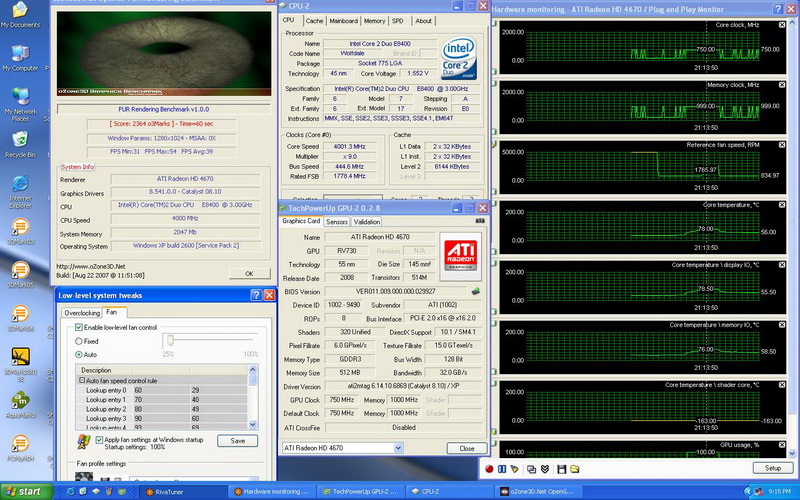Open Setup in Hardware monitoring

(x=772, y=468)
